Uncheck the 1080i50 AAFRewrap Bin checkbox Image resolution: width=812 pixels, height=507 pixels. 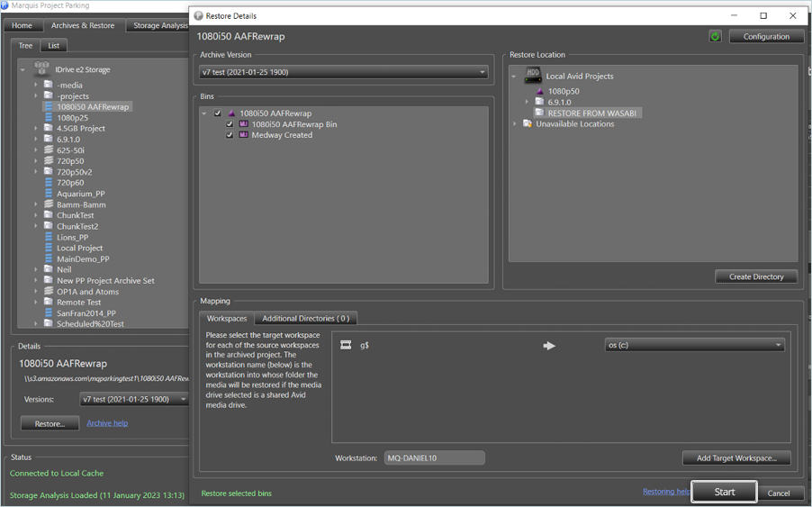pos(230,124)
